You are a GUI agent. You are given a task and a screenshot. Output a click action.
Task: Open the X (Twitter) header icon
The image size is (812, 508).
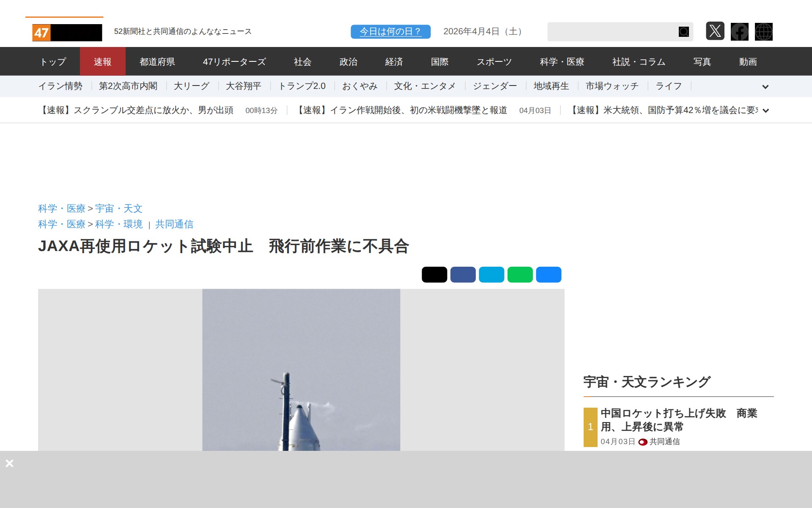715,31
